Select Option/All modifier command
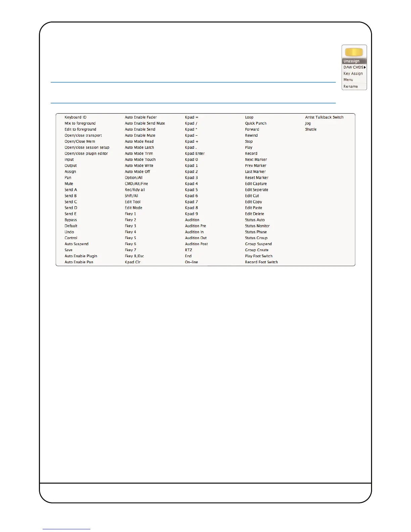 (x=134, y=178)
